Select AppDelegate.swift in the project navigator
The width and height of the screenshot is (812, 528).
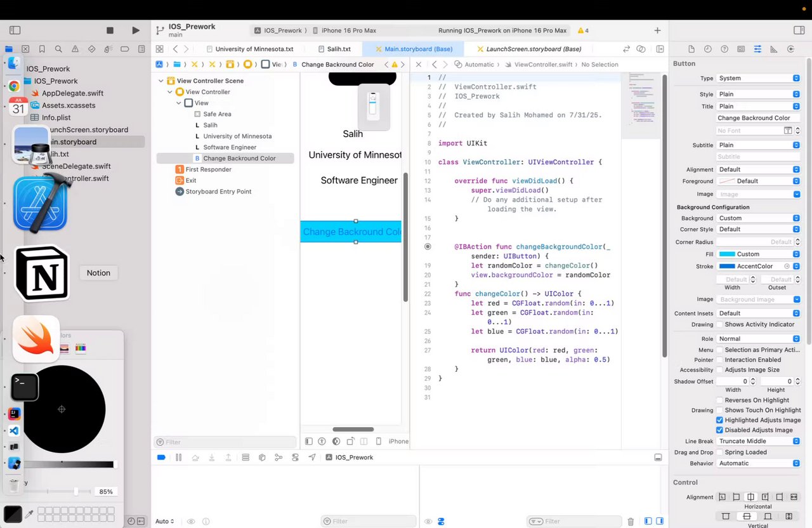point(72,93)
